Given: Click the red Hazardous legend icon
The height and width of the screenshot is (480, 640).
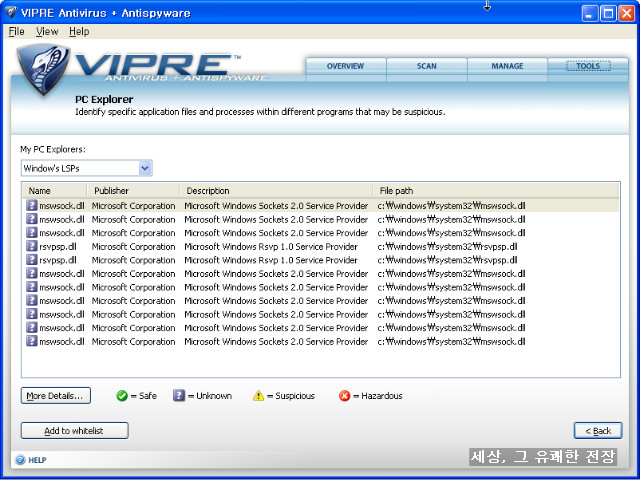Looking at the screenshot, I should tap(344, 396).
